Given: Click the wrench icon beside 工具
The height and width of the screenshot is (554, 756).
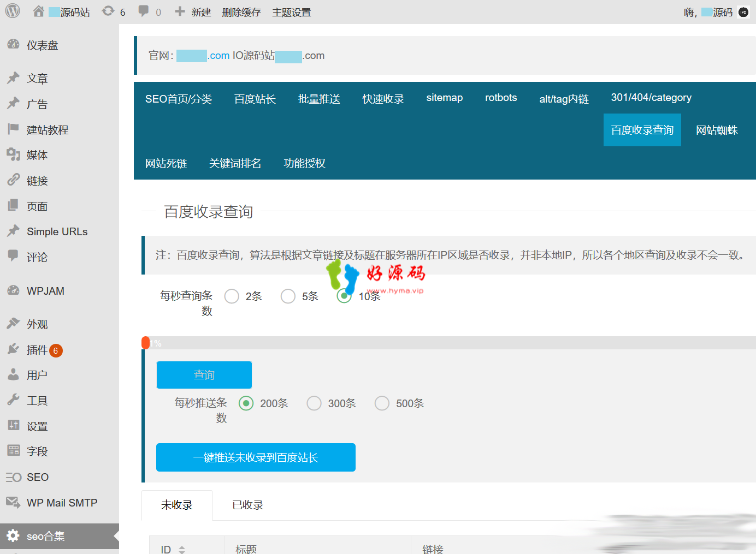Looking at the screenshot, I should (13, 400).
